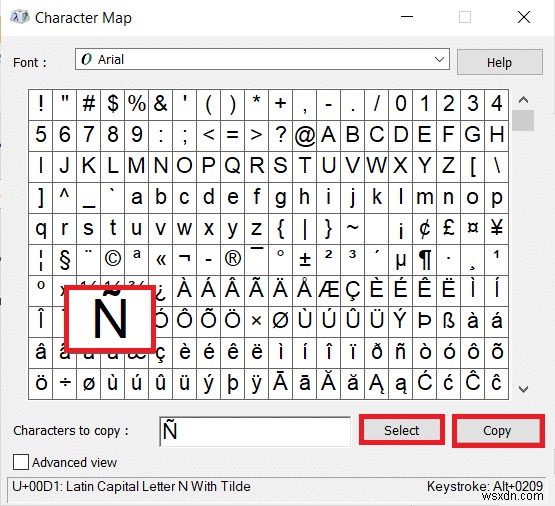Select the capital Ą with ogonek cell
Viewport: 555px width, 506px height.
pos(377,384)
